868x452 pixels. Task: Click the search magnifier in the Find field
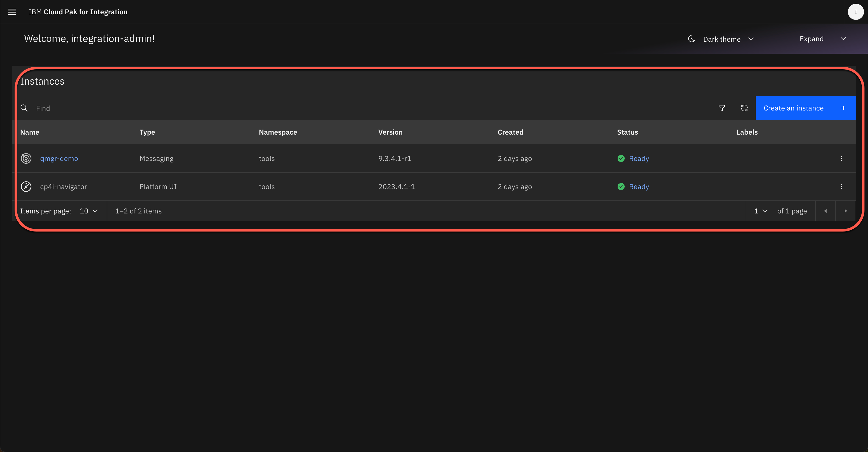24,108
